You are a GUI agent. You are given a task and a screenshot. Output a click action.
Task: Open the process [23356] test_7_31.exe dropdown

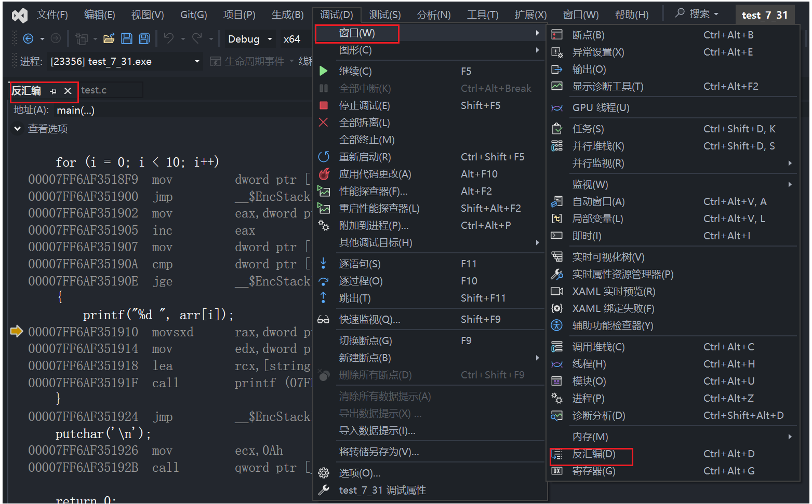[125, 61]
